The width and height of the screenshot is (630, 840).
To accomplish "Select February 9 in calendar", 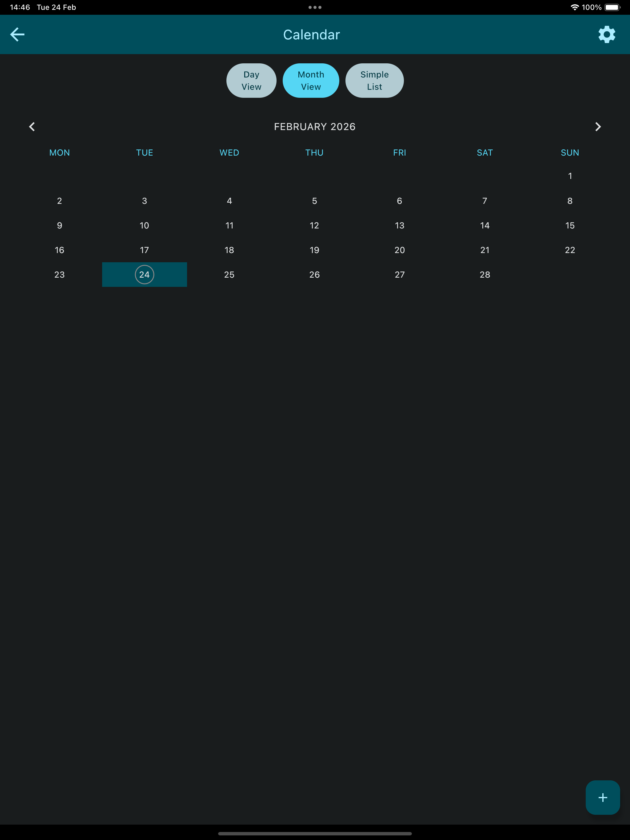I will (59, 226).
